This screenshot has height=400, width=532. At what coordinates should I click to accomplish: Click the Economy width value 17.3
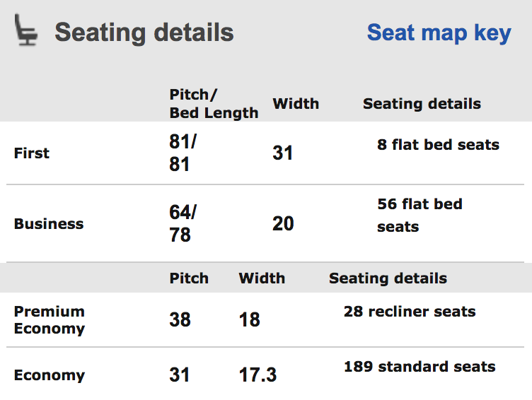coord(258,375)
